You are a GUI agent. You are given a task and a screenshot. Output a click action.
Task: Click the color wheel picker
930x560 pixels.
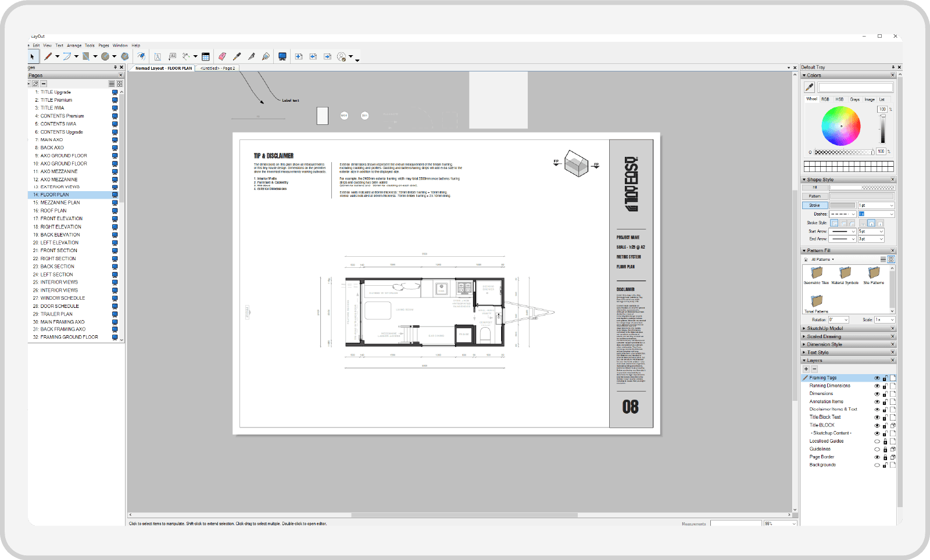pyautogui.click(x=840, y=125)
